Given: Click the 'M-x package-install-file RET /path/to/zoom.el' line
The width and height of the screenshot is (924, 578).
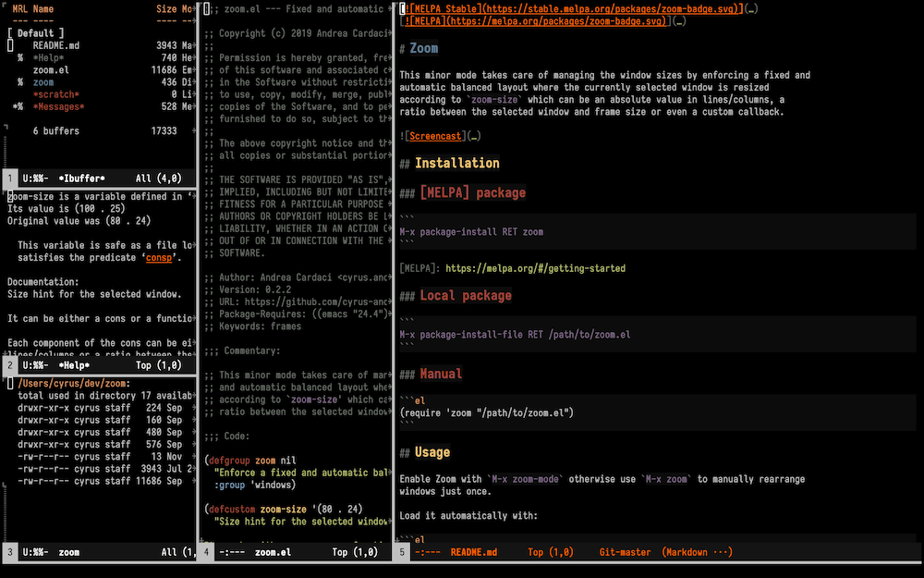Looking at the screenshot, I should [515, 335].
